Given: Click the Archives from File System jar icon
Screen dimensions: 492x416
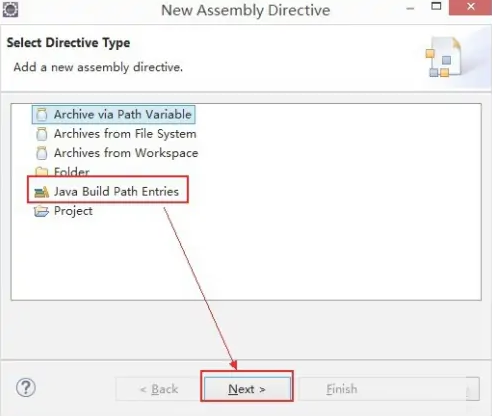Looking at the screenshot, I should (42, 134).
